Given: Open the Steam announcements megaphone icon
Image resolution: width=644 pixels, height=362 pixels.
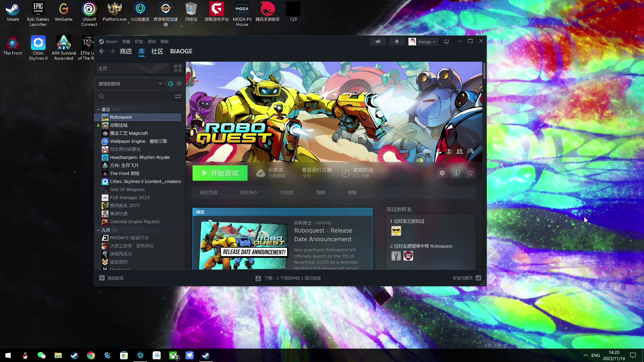Looking at the screenshot, I should (x=378, y=42).
